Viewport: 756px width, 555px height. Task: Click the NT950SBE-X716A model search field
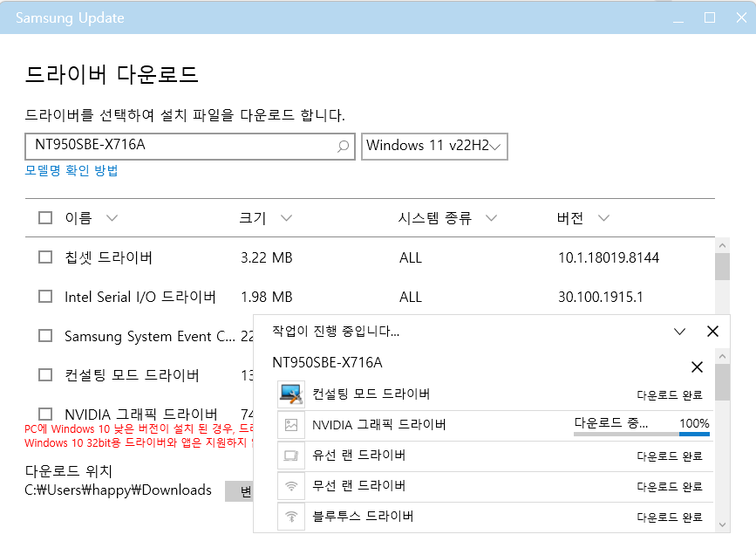[x=190, y=147]
